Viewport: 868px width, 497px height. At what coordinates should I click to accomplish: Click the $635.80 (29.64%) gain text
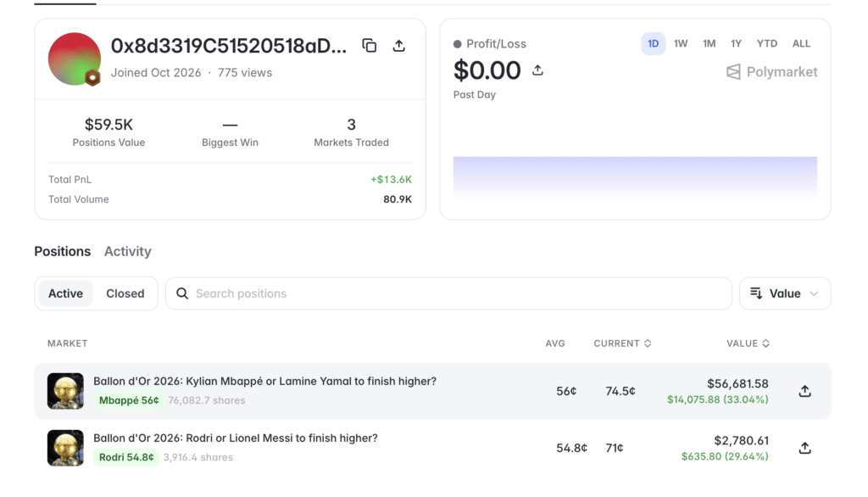coord(725,456)
